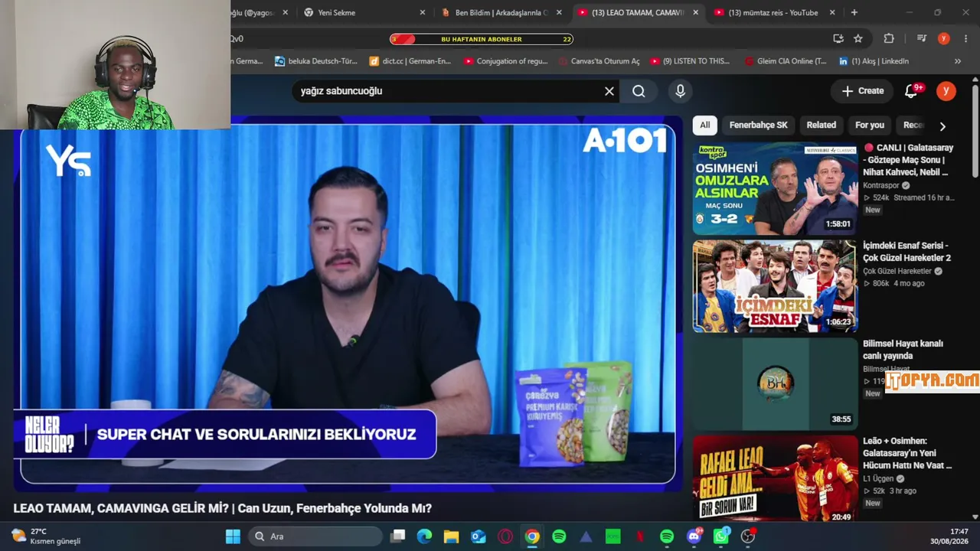Image resolution: width=980 pixels, height=551 pixels.
Task: Open Kontraspor channel under the Galatasaray stream
Action: (880, 185)
